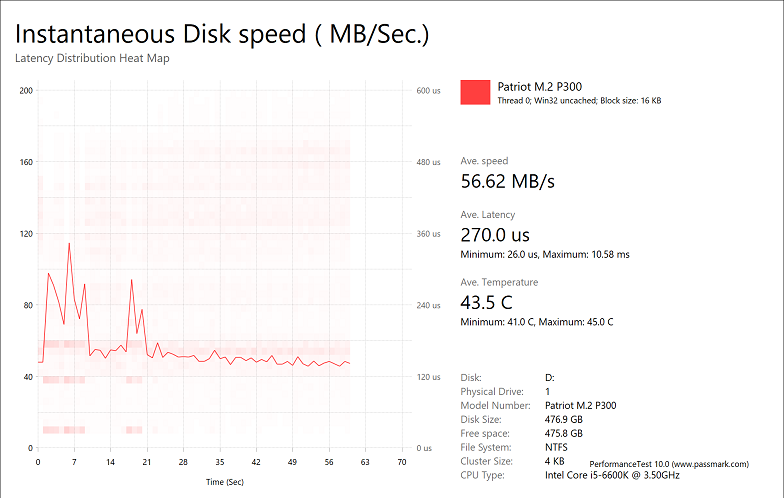Click the latency Minimum 26.0 us line
The height and width of the screenshot is (498, 784).
[x=545, y=255]
